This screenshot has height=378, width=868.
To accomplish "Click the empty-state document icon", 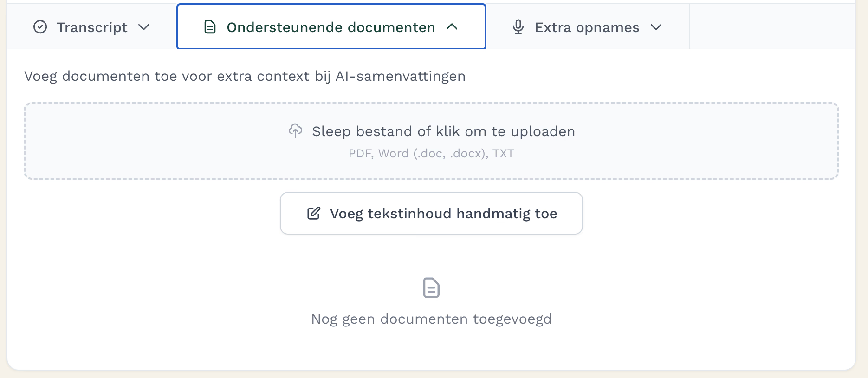I will (x=431, y=288).
